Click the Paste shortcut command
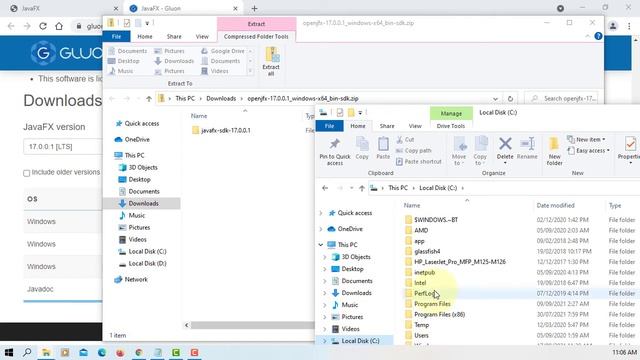Image resolution: width=640 pixels, height=360 pixels. (419, 162)
